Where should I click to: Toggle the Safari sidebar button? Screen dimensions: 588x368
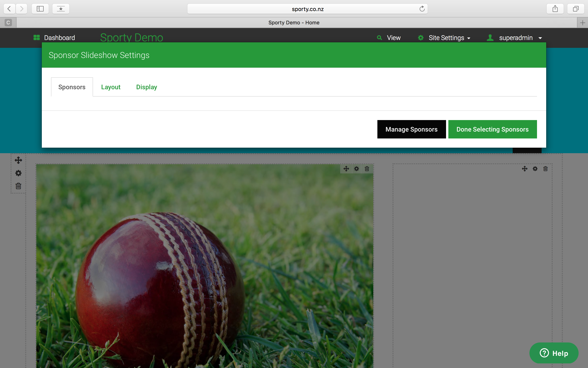click(x=40, y=9)
